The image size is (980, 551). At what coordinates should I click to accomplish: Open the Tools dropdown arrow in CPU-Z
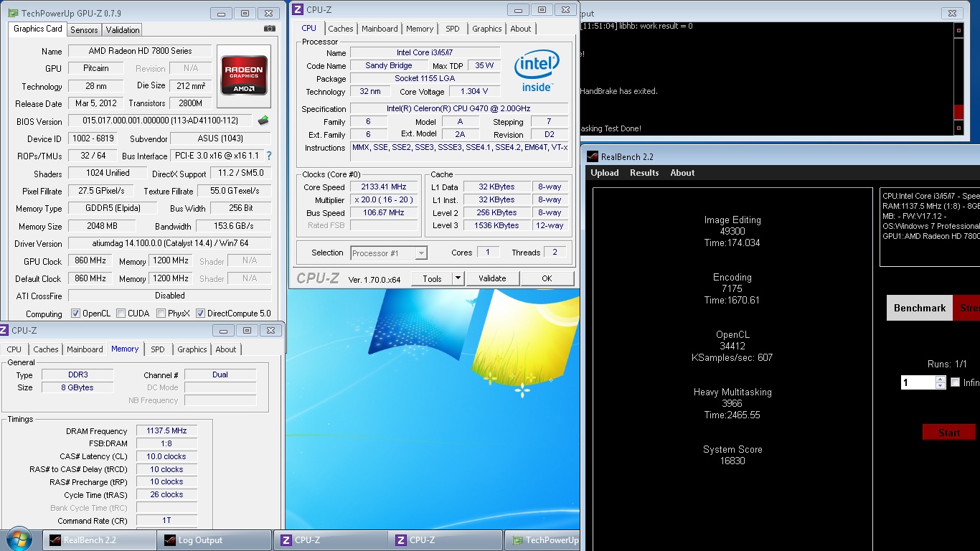tap(458, 278)
